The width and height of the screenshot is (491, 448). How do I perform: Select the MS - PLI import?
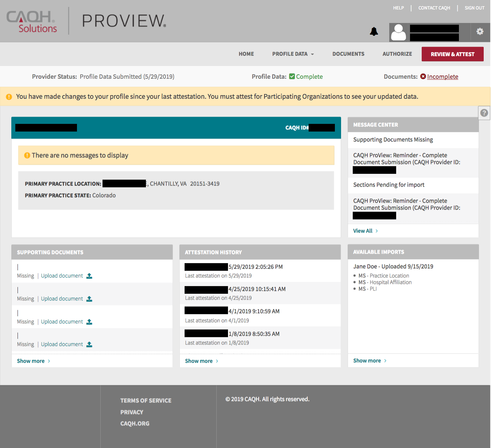pyautogui.click(x=367, y=289)
